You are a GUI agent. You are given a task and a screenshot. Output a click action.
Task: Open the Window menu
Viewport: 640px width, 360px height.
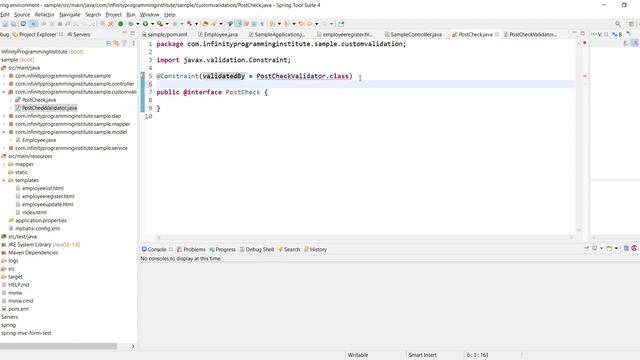point(149,14)
